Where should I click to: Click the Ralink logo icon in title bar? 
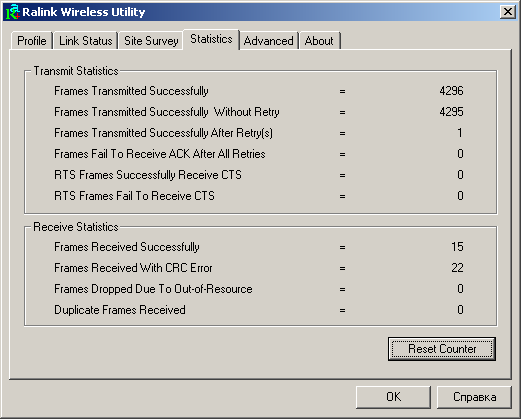[13, 12]
